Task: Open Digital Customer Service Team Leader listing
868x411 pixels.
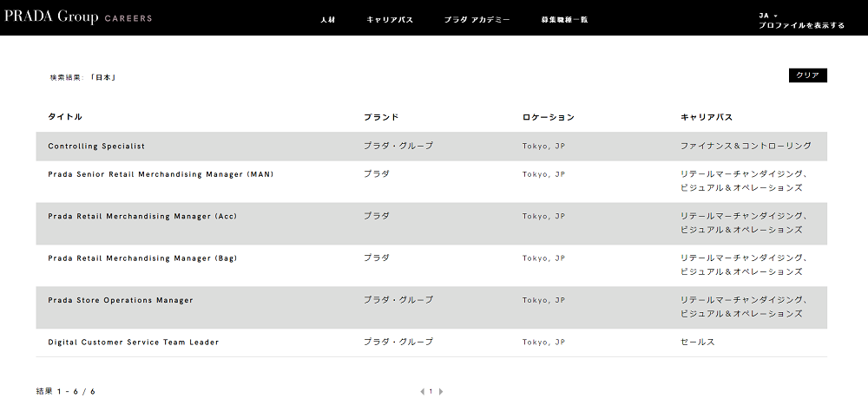Action: point(134,342)
